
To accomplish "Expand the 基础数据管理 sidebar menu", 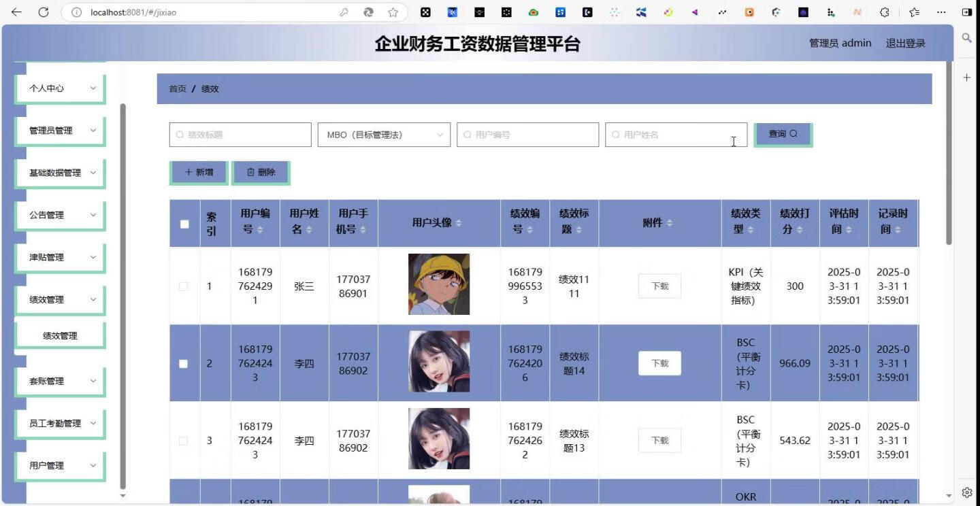I will point(60,173).
